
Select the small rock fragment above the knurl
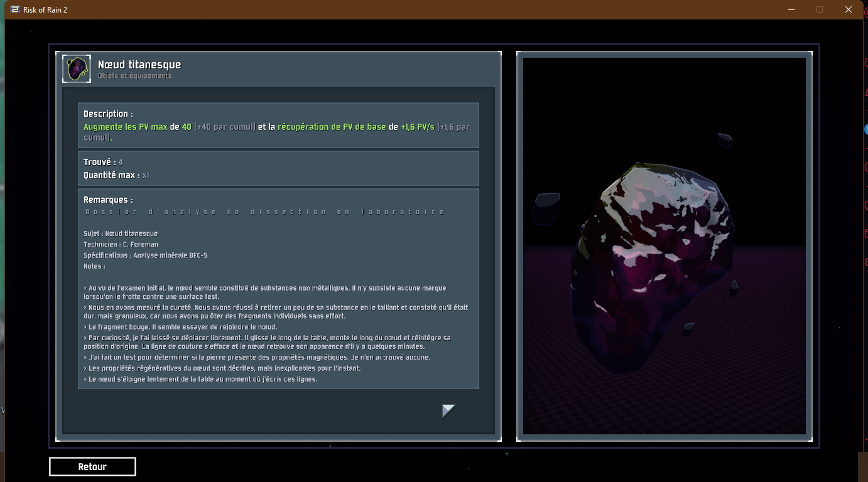click(725, 139)
